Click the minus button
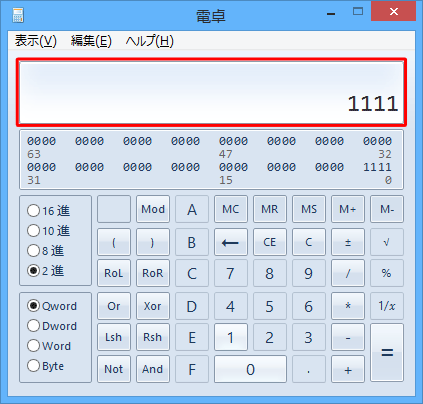The height and width of the screenshot is (404, 423). coord(348,337)
